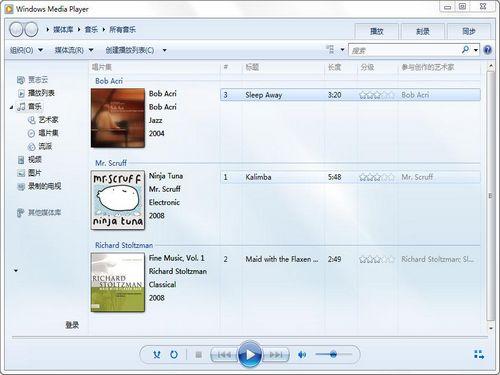Select 艺术家 under music
Image resolution: width=500 pixels, height=375 pixels.
(x=44, y=120)
